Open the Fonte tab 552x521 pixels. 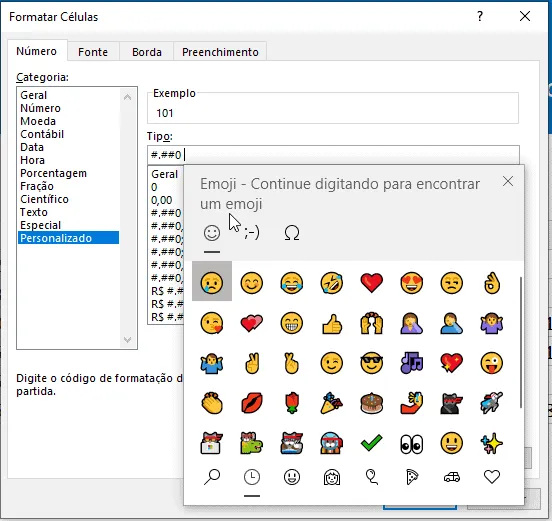coord(93,52)
